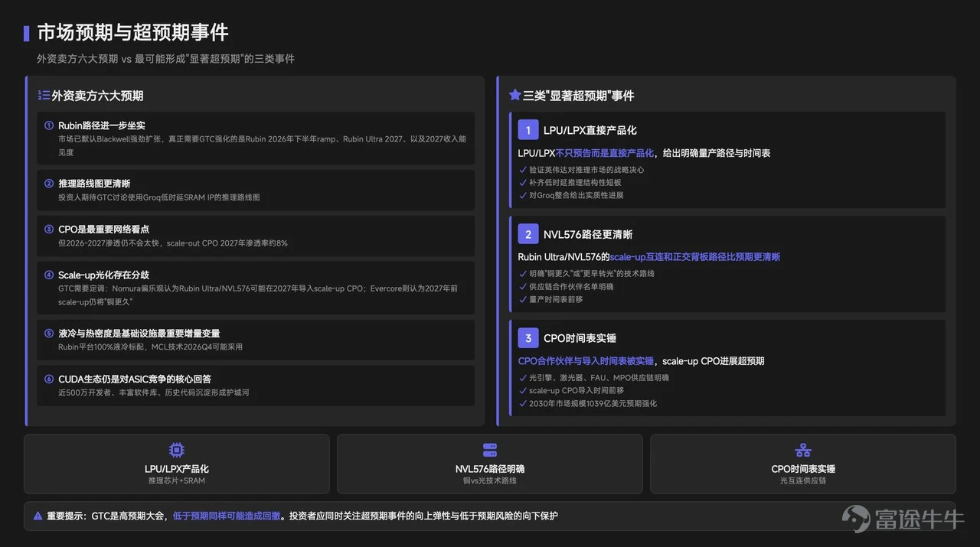Image resolution: width=980 pixels, height=547 pixels.
Task: Click the checkmark beside 明确"铜更久"或"更早转光"
Action: click(x=522, y=274)
